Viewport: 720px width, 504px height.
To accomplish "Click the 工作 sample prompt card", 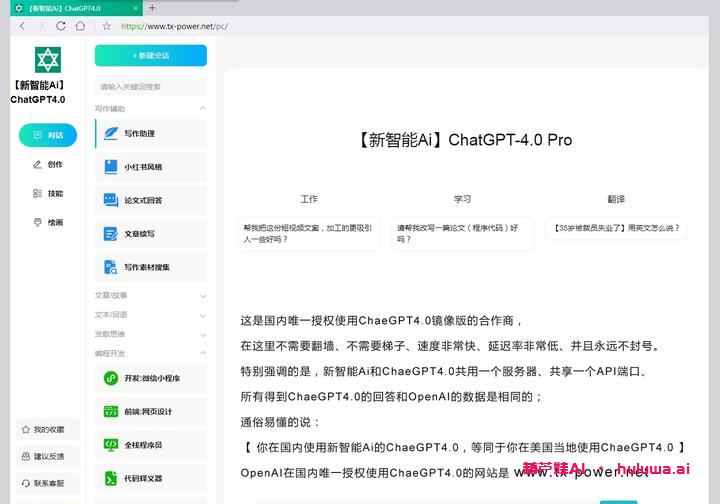I will [x=309, y=234].
